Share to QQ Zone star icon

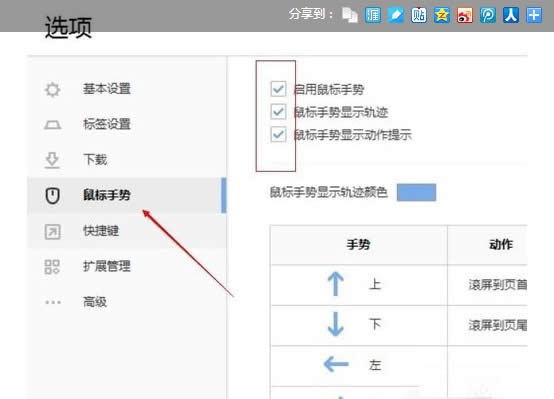pos(442,15)
